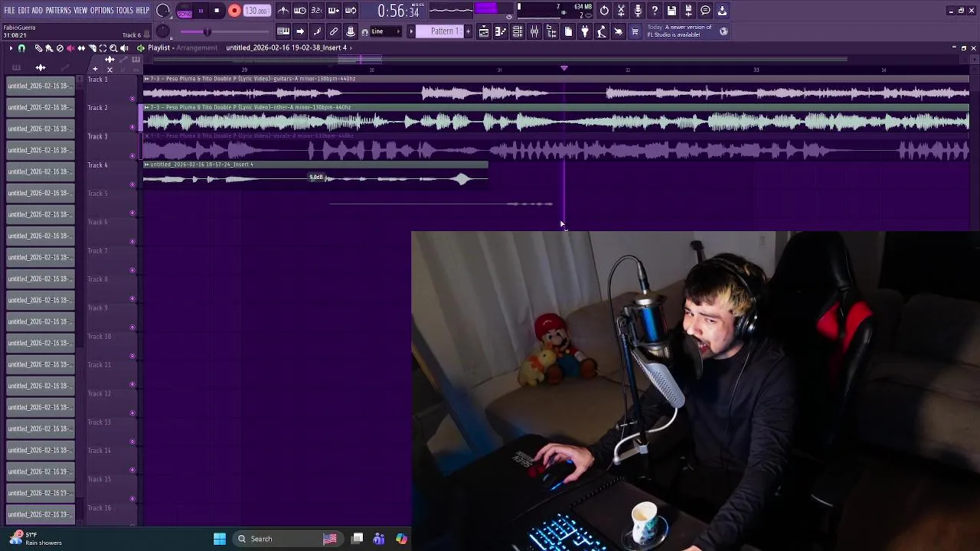
Task: Select the Slice tool in Playlist
Action: pyautogui.click(x=92, y=48)
